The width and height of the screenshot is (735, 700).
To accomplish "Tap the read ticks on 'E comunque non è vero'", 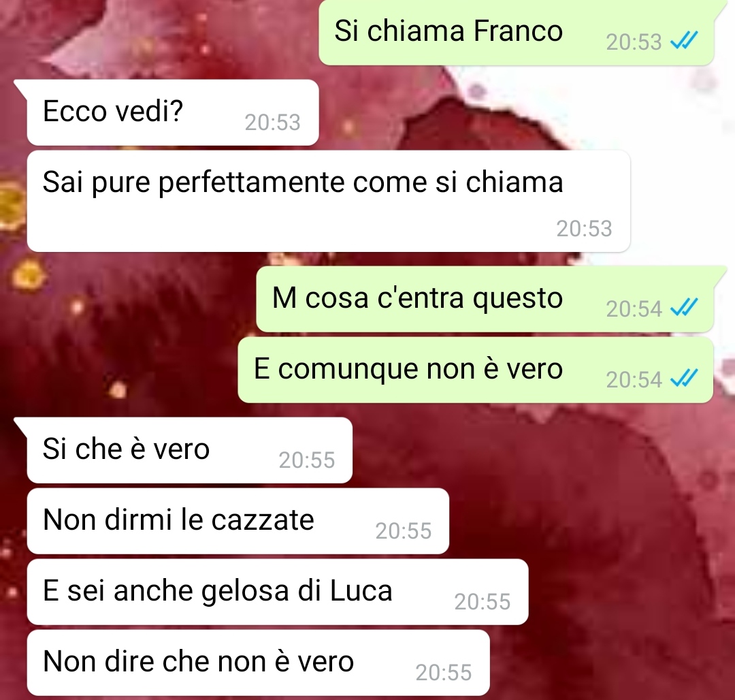I will tap(685, 379).
